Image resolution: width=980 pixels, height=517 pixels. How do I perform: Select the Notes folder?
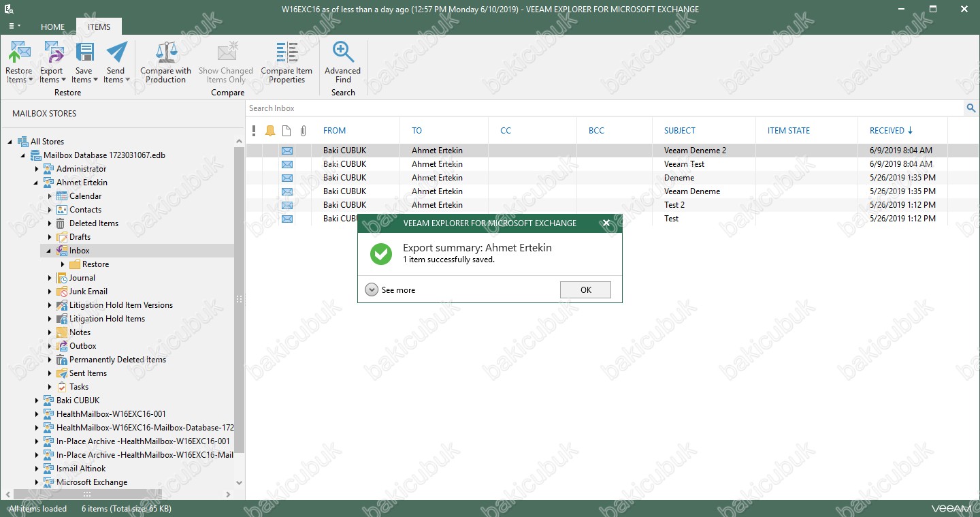click(80, 332)
